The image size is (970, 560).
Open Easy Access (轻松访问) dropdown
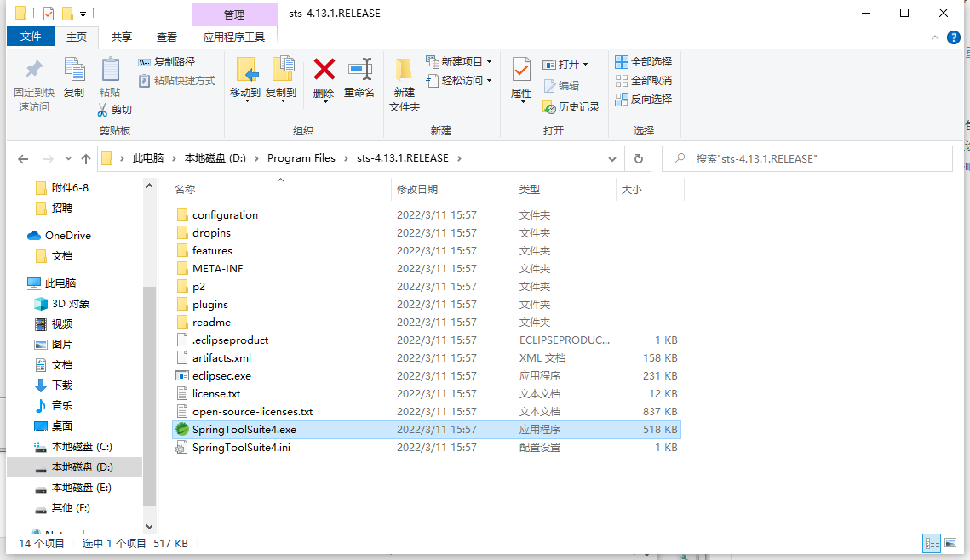click(x=459, y=80)
